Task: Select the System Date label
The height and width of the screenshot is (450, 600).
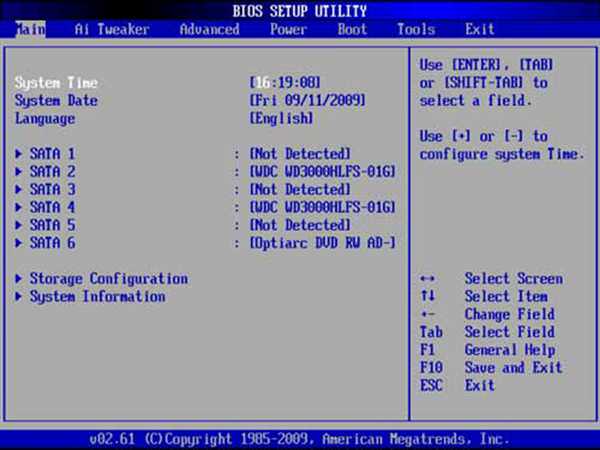Action: pos(56,101)
